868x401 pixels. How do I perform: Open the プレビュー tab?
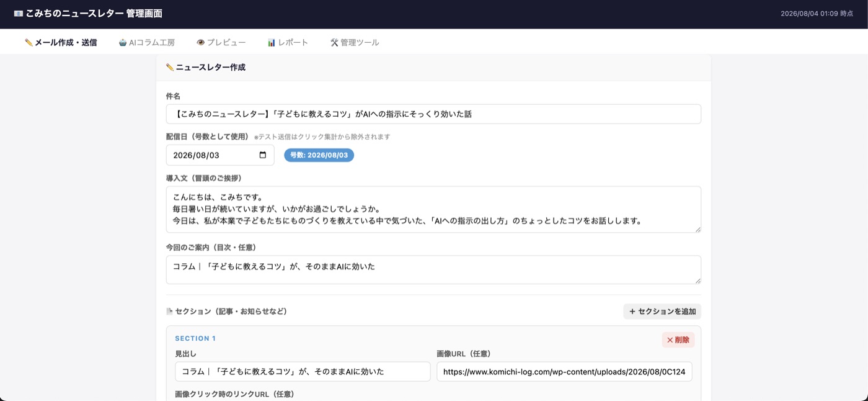(221, 43)
